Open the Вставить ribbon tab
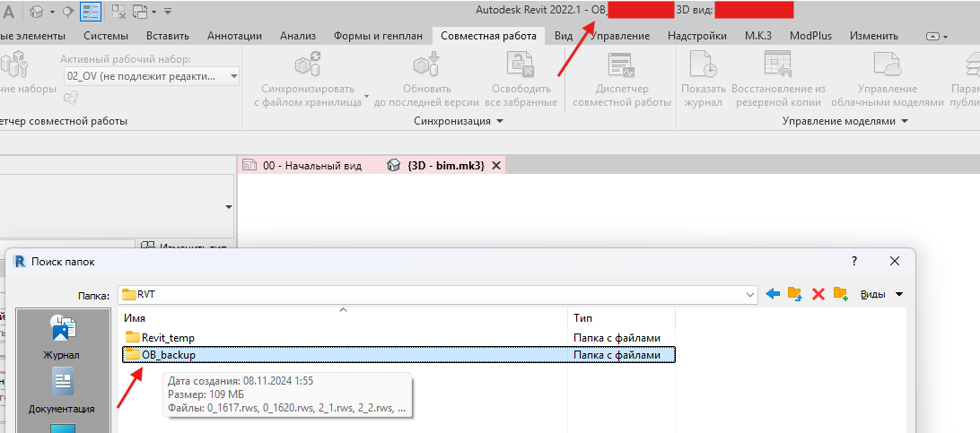Screen dimensions: 980x433 (x=168, y=36)
